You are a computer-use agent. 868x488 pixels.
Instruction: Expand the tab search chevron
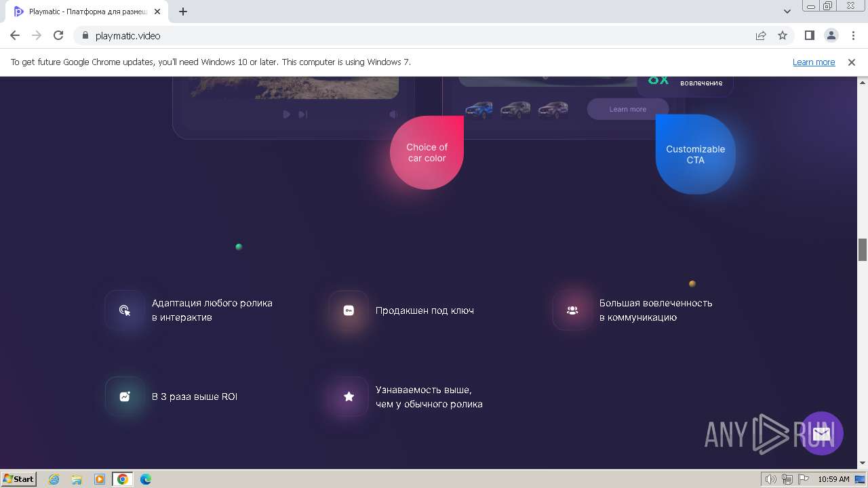[787, 12]
